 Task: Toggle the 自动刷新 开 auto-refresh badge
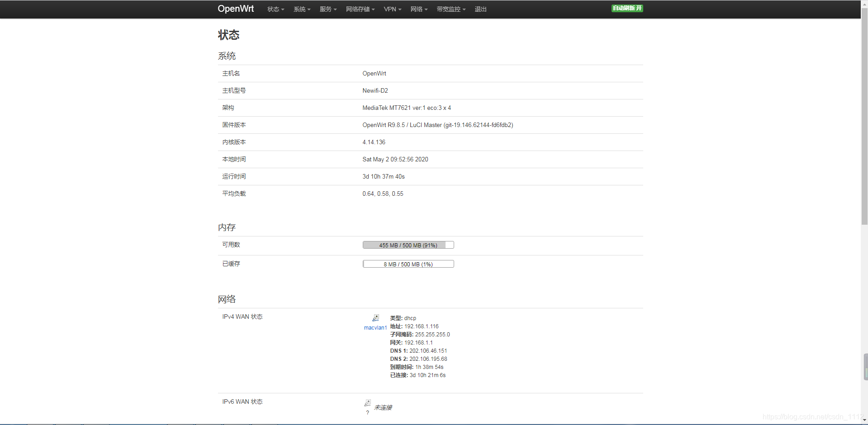[x=627, y=8]
